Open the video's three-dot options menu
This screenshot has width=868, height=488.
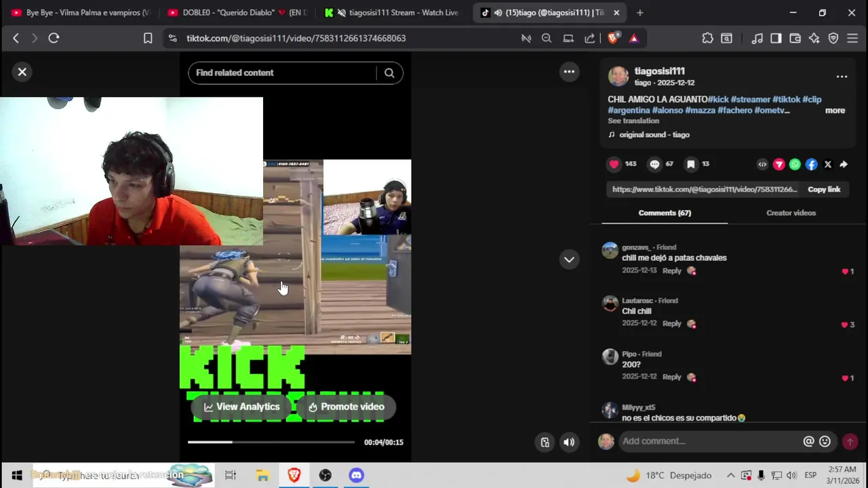point(569,72)
